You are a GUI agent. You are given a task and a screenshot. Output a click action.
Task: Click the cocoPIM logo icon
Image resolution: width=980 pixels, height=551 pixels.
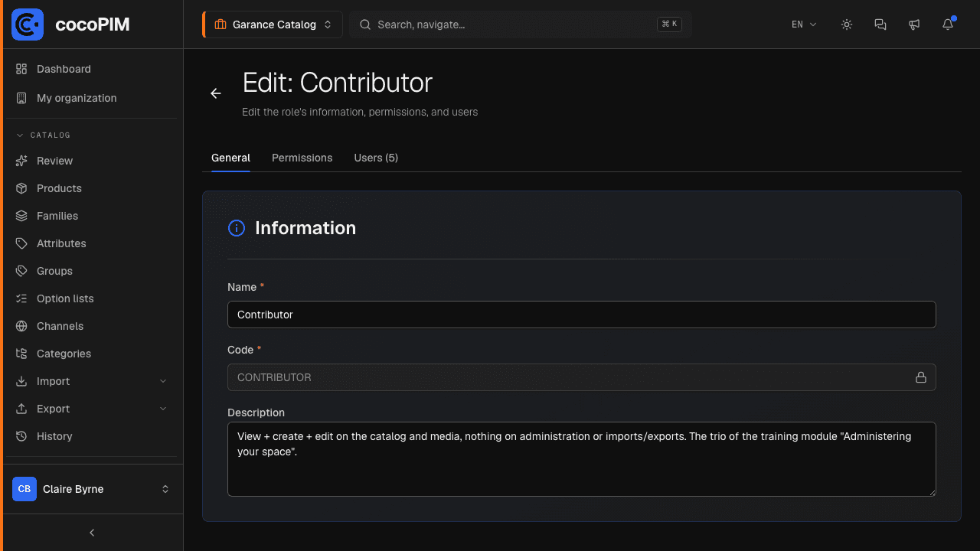coord(28,24)
